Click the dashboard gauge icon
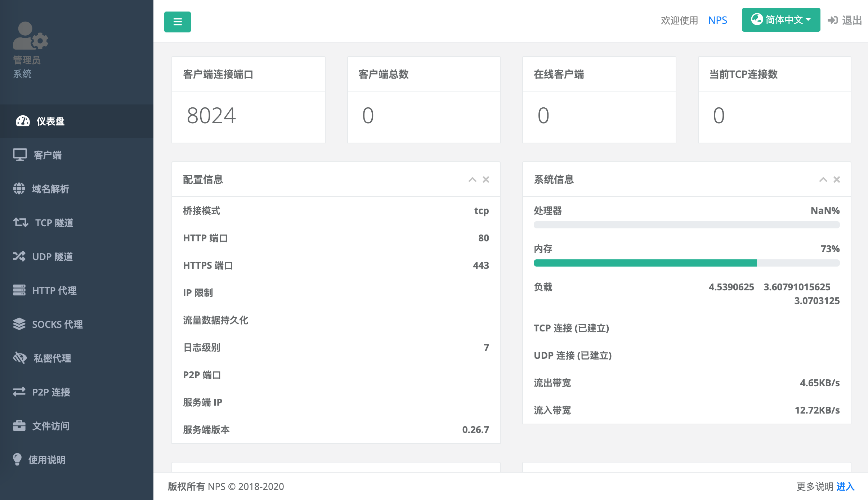The height and width of the screenshot is (500, 868). point(23,121)
